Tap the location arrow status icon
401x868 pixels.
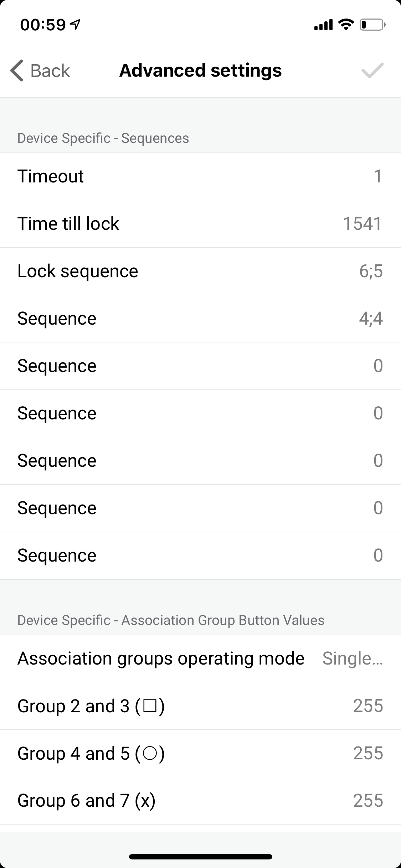(75, 24)
